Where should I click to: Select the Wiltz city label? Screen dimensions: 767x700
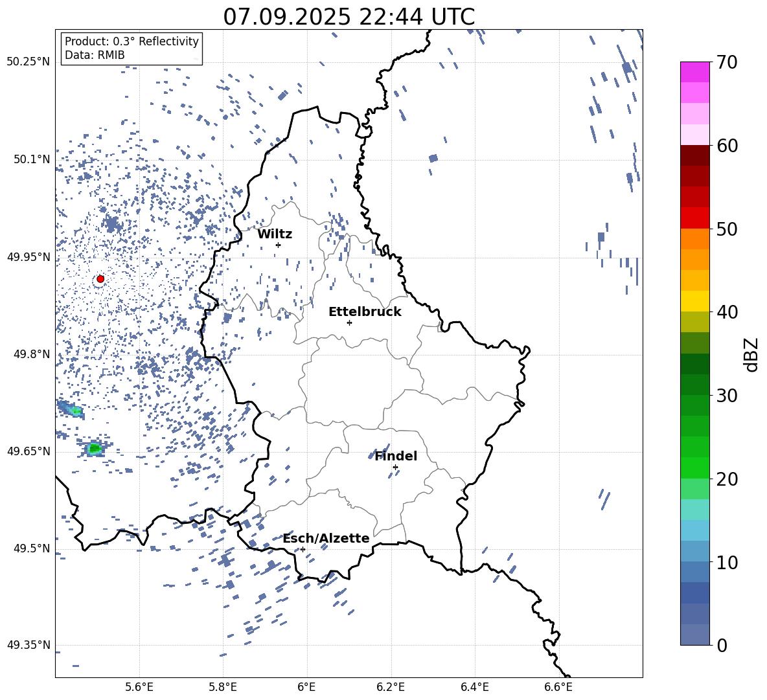pos(275,234)
